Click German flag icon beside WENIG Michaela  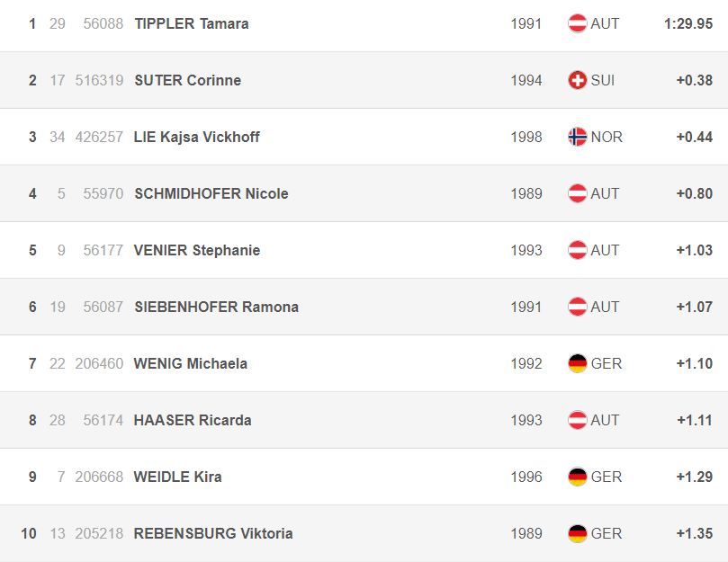point(577,363)
